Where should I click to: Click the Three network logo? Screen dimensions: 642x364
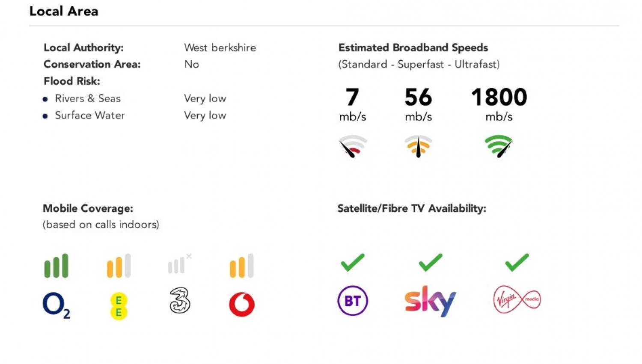coord(180,300)
